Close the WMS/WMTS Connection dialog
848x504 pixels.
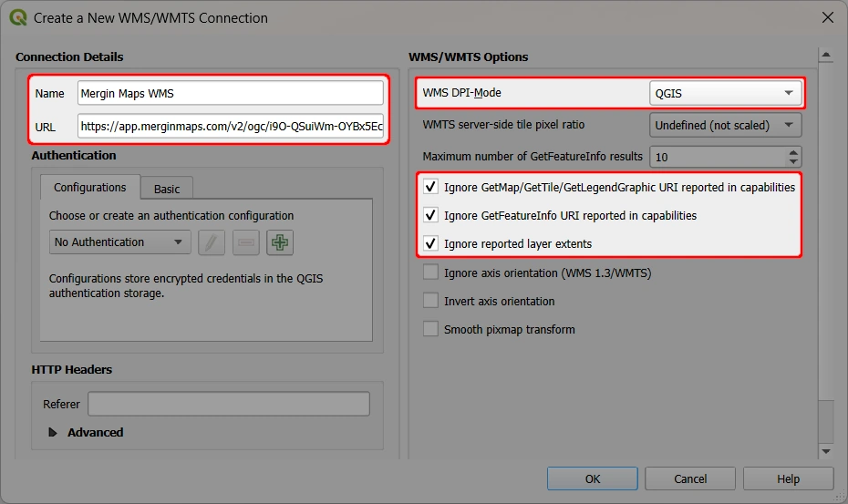827,17
